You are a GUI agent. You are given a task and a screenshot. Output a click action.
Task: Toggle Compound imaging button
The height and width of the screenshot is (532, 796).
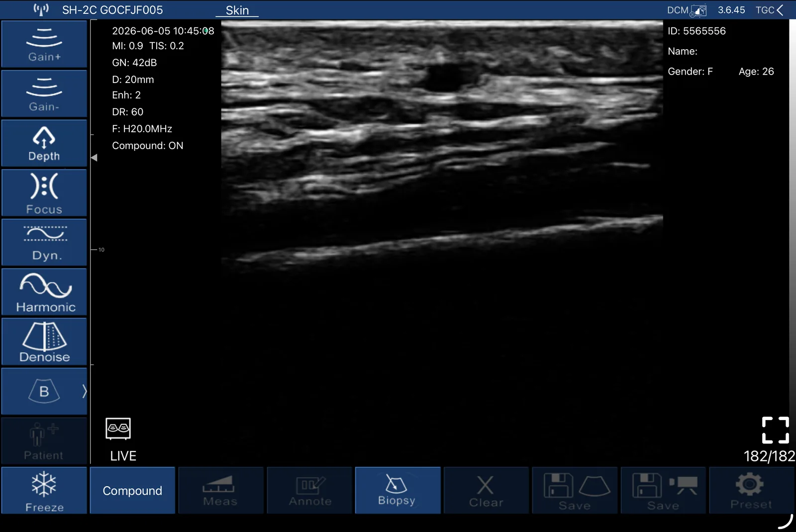(x=132, y=491)
